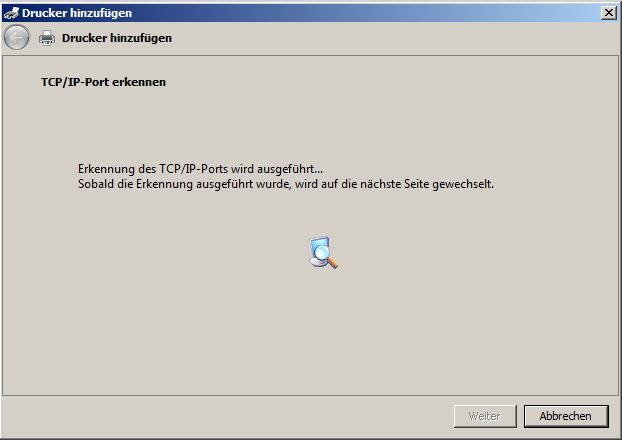Image resolution: width=622 pixels, height=440 pixels.
Task: Click the word 'erkennen' in the bold heading
Action: [139, 82]
